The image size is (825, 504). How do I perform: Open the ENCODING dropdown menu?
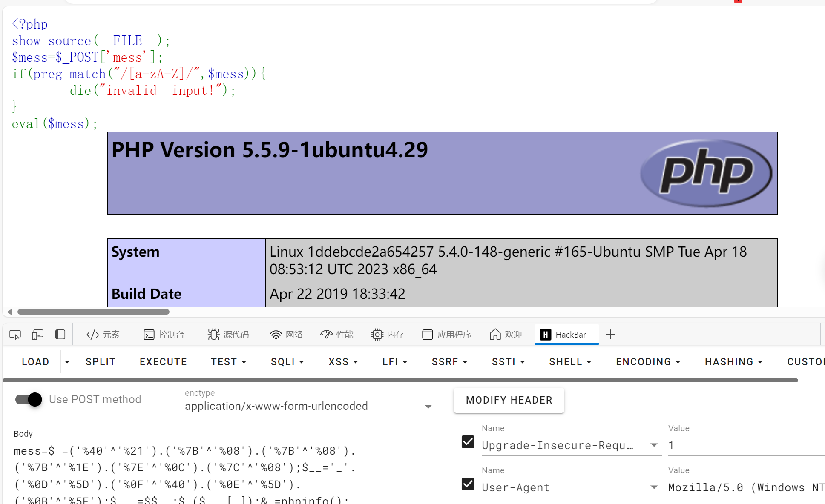click(x=648, y=362)
